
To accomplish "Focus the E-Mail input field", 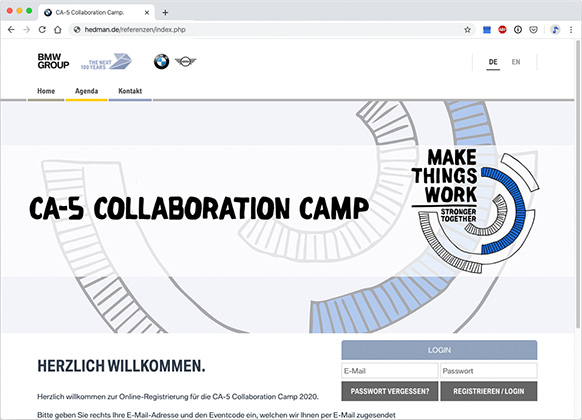I will click(x=390, y=371).
